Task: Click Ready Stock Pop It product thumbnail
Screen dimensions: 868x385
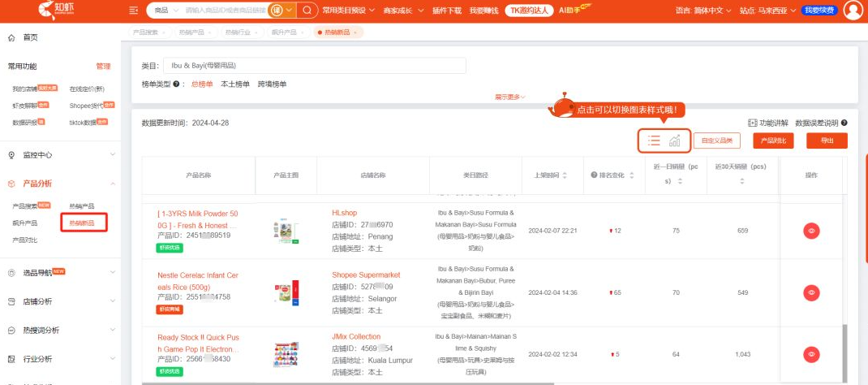Action: pos(286,354)
